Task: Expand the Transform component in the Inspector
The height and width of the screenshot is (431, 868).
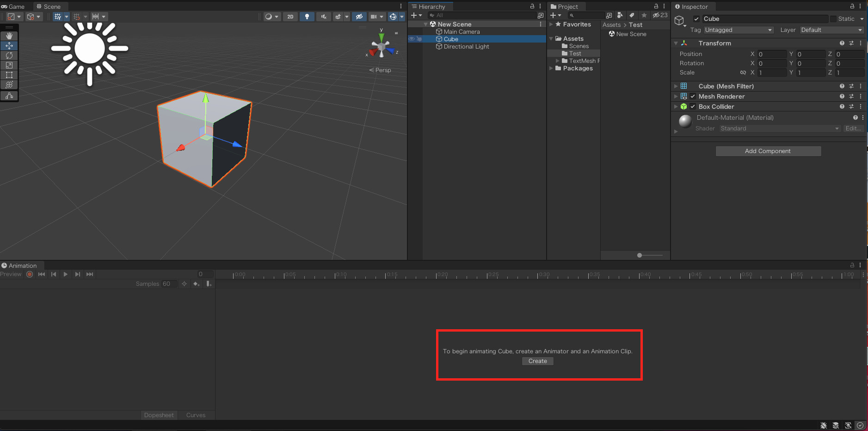Action: (676, 43)
